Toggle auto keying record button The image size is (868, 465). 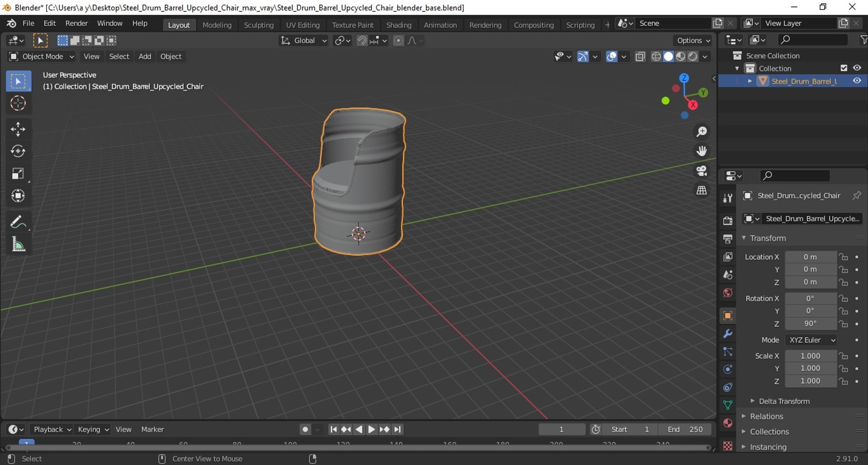[305, 429]
